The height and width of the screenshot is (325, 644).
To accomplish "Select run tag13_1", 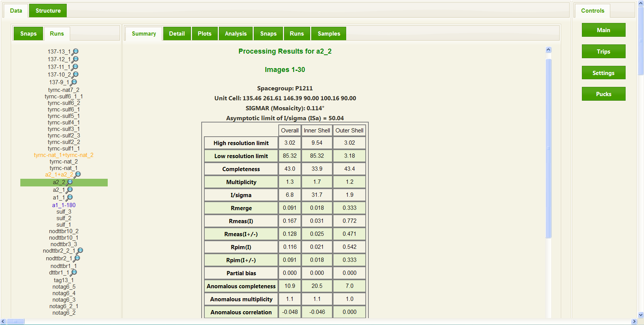I will [64, 280].
